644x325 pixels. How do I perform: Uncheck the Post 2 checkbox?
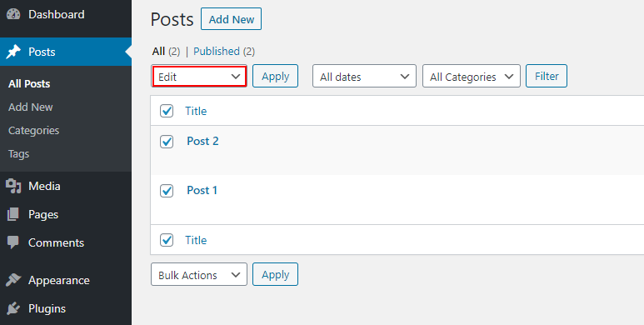click(167, 142)
